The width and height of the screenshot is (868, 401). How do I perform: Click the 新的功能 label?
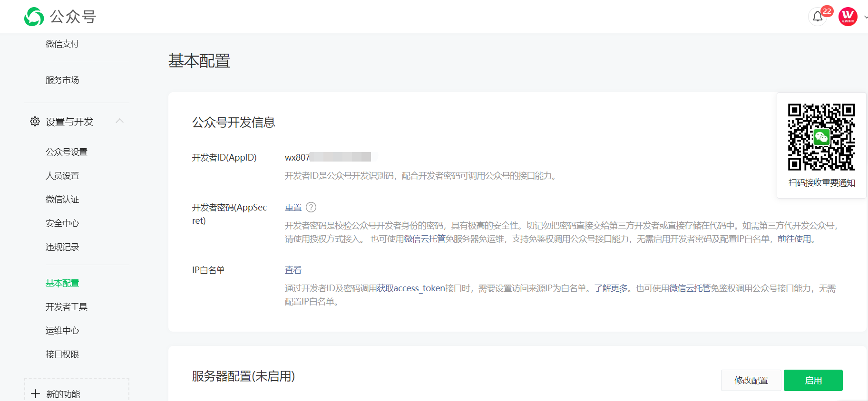[63, 394]
